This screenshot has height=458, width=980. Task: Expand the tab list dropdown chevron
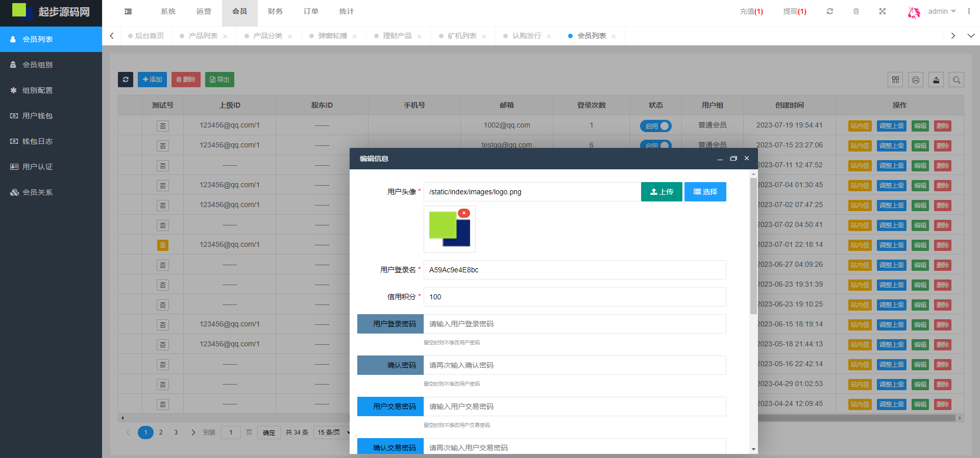(971, 36)
